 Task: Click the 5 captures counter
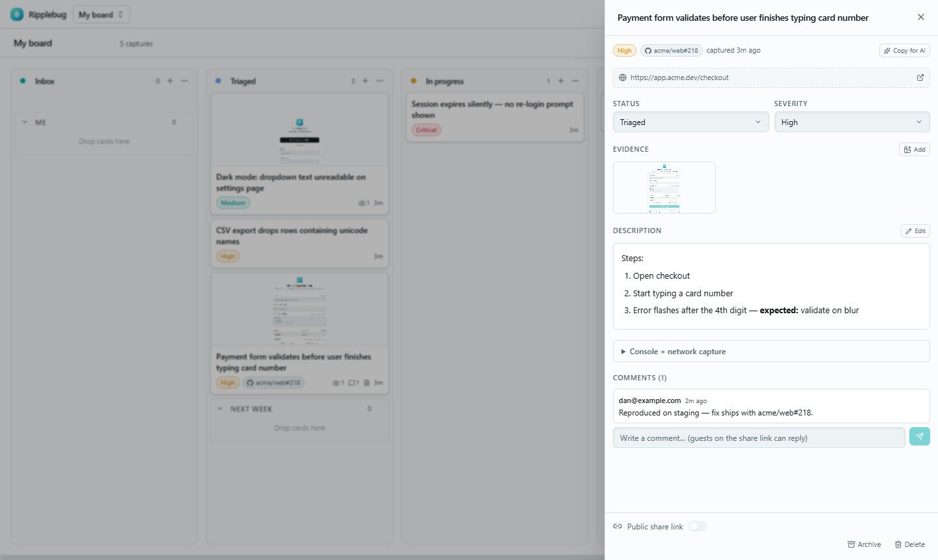click(x=136, y=44)
